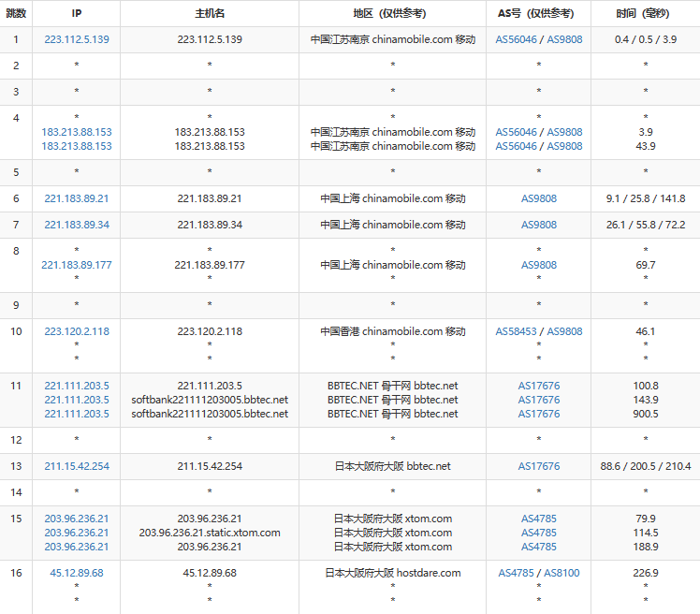The image size is (700, 614).
Task: Select time value 114.5 in hop 15
Action: (x=646, y=533)
